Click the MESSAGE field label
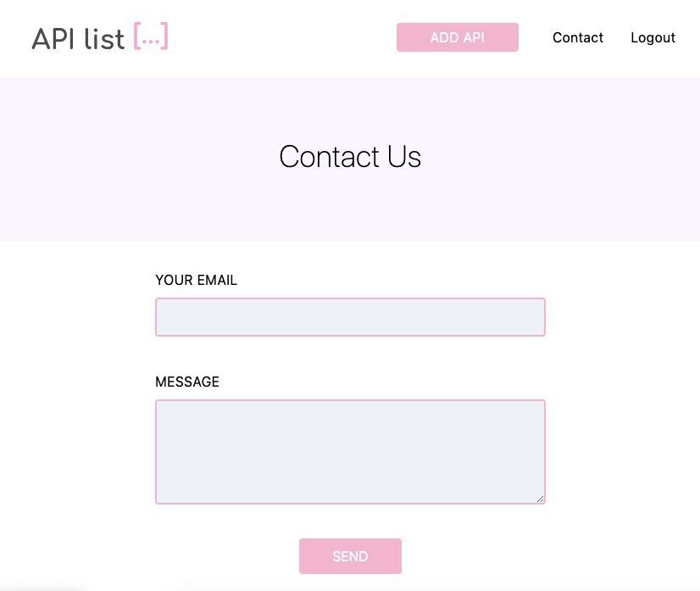The image size is (700, 591). pyautogui.click(x=187, y=382)
